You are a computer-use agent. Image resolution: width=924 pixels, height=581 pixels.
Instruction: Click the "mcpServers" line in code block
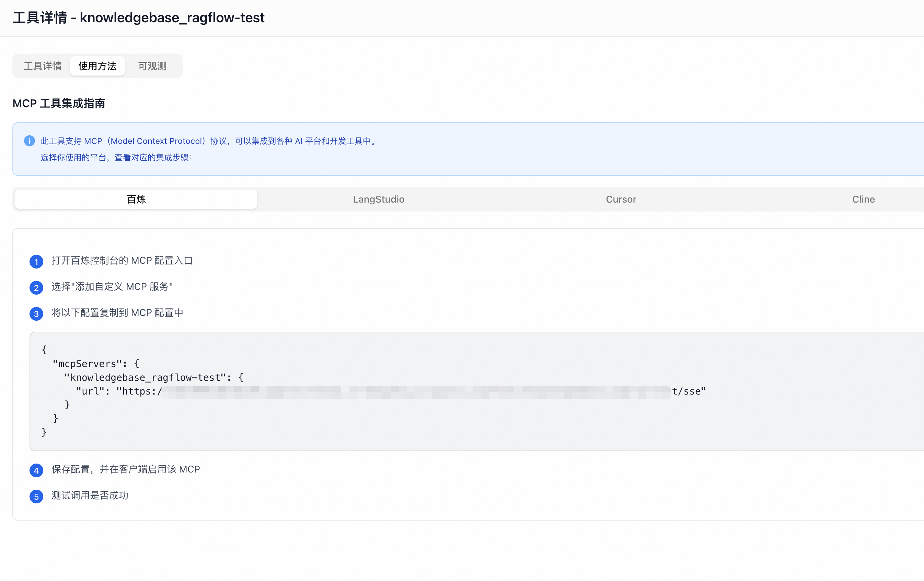click(x=96, y=364)
